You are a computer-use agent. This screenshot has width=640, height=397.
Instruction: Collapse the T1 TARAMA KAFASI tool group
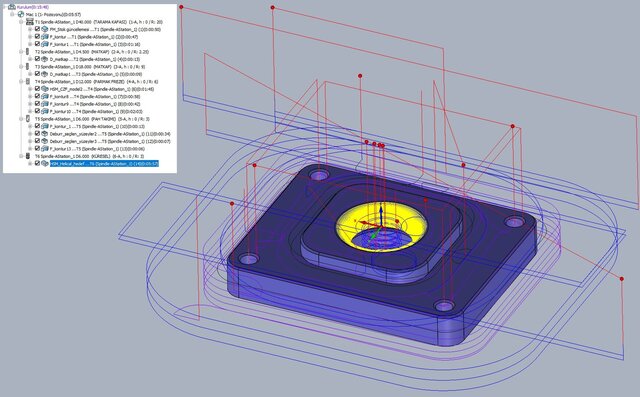21,22
